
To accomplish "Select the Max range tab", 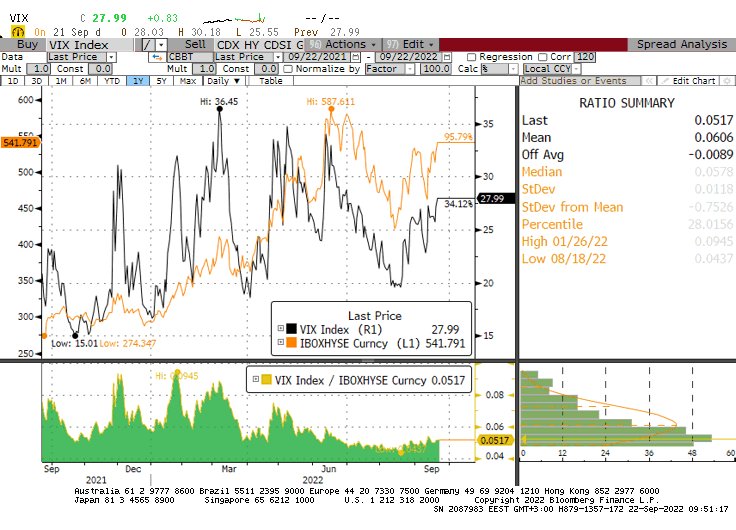I will 188,81.
